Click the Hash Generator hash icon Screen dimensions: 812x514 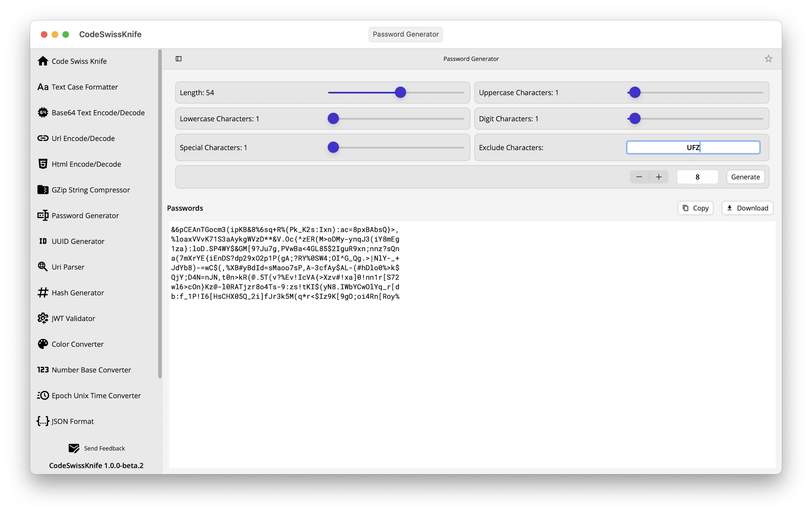tap(43, 292)
